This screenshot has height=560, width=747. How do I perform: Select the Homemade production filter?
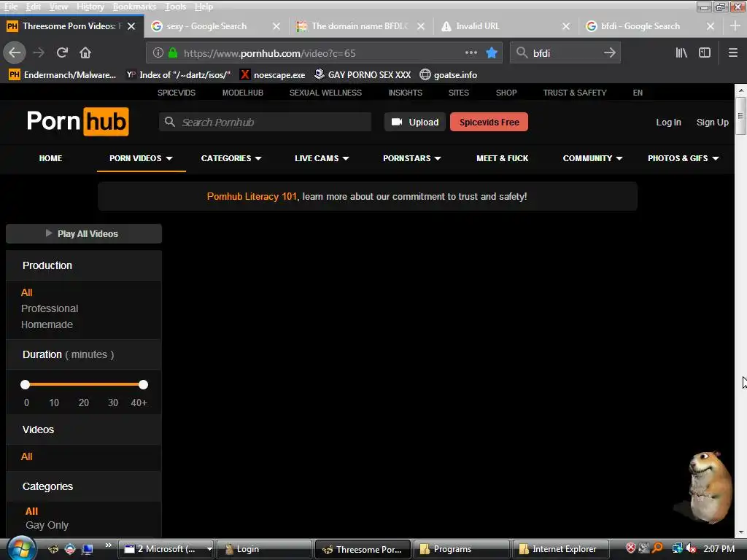47,324
